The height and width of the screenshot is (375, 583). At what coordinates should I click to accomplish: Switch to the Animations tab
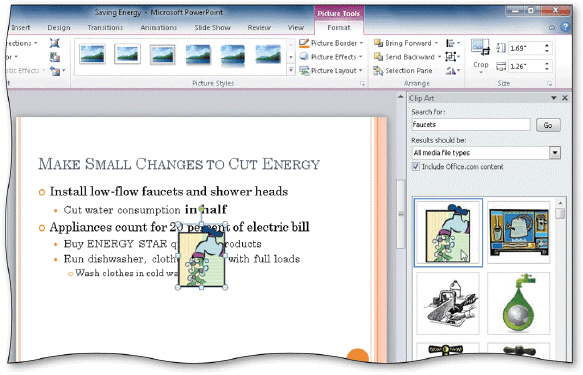tap(159, 28)
